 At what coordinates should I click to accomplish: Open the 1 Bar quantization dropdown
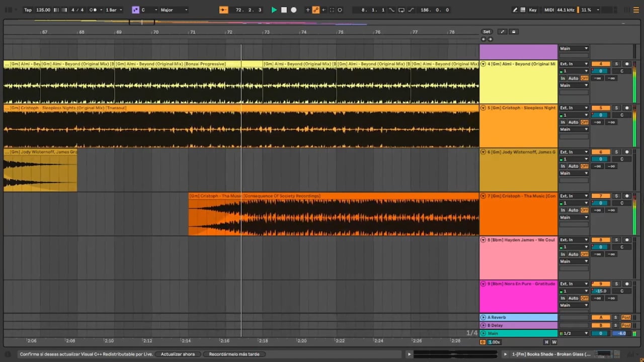114,10
